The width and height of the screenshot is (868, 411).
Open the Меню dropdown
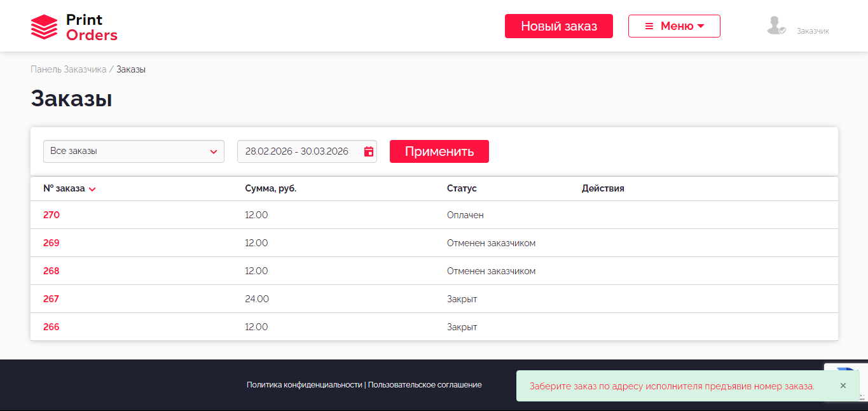(x=674, y=26)
